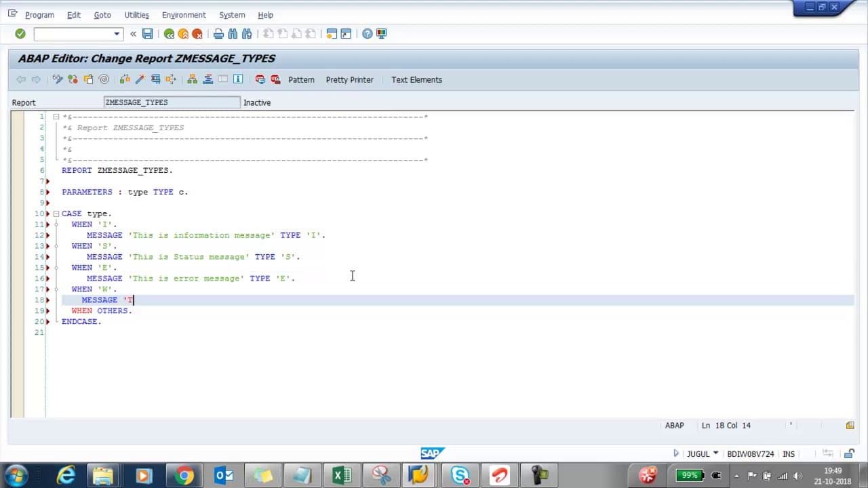This screenshot has height=488, width=868.
Task: Click the Pretty Printer button
Action: coord(349,79)
